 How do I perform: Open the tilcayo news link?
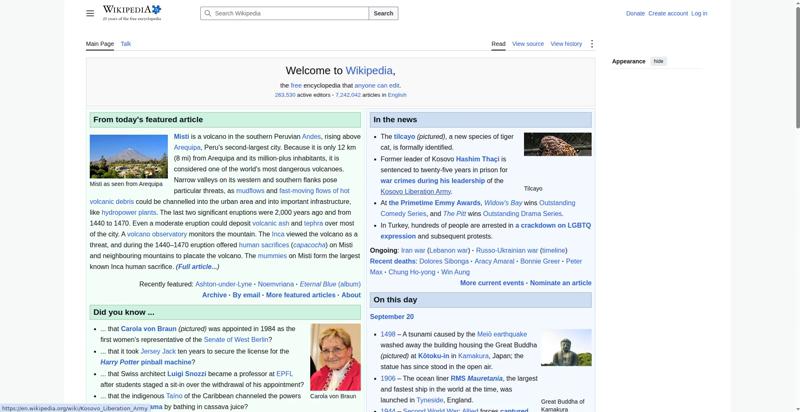coord(404,137)
